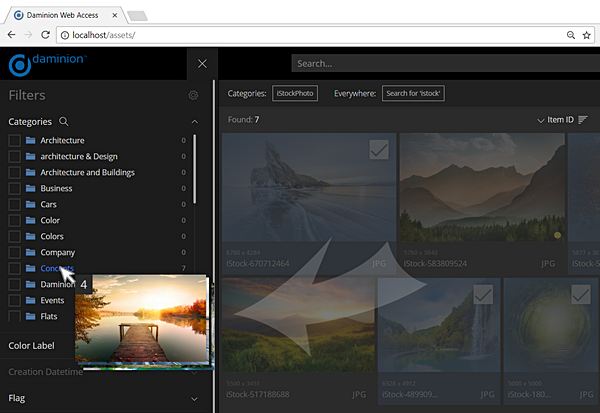Check the Architecture category checkbox

point(15,140)
